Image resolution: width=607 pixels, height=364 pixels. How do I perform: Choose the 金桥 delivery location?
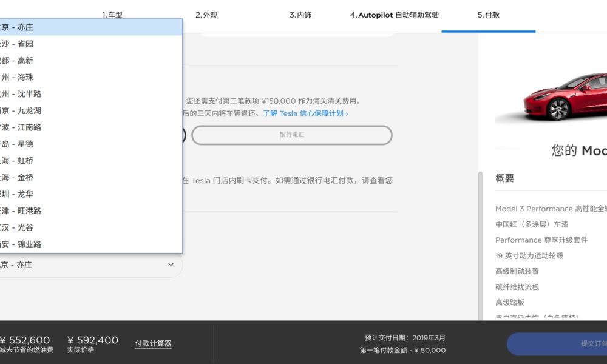point(91,177)
